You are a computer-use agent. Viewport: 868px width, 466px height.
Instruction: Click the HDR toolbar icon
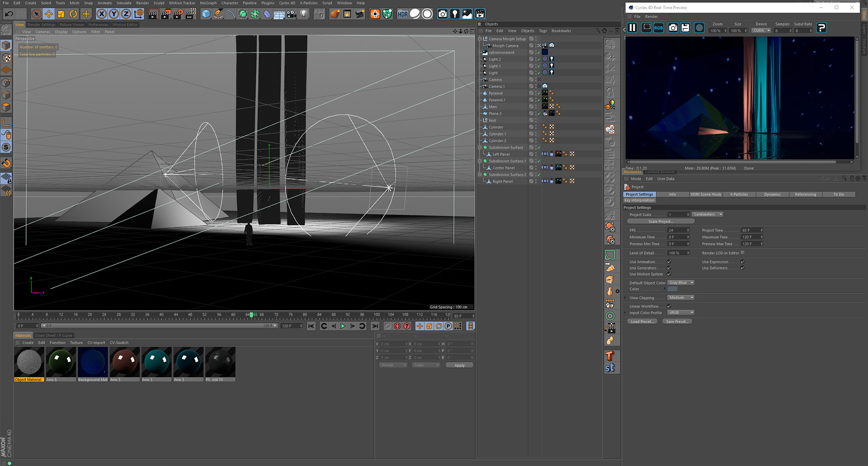(x=403, y=14)
